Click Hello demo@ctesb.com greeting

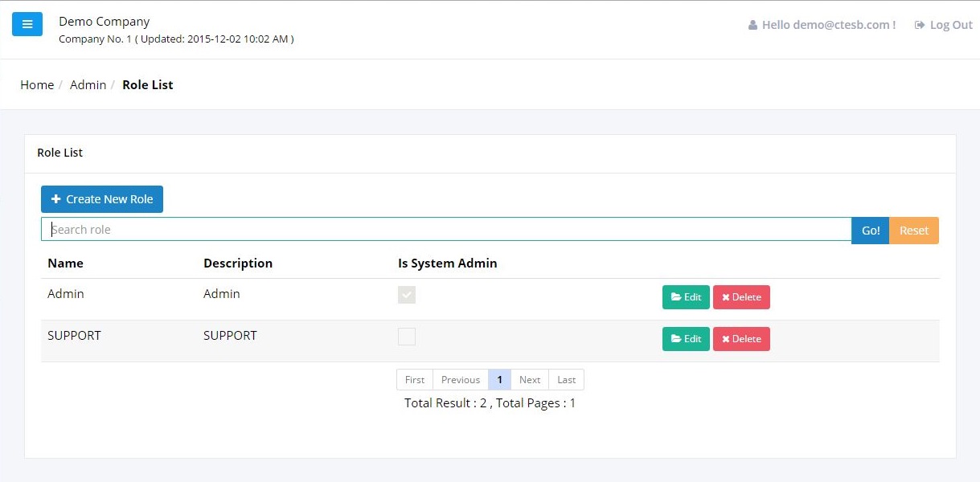pos(829,25)
